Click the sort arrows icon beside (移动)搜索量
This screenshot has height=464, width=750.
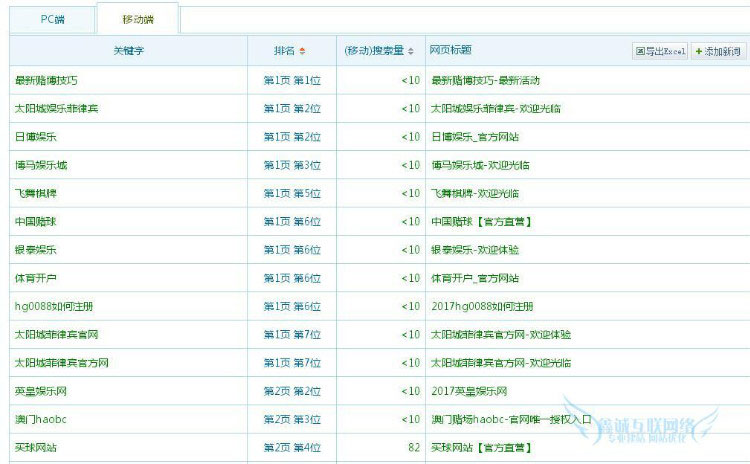pos(411,50)
